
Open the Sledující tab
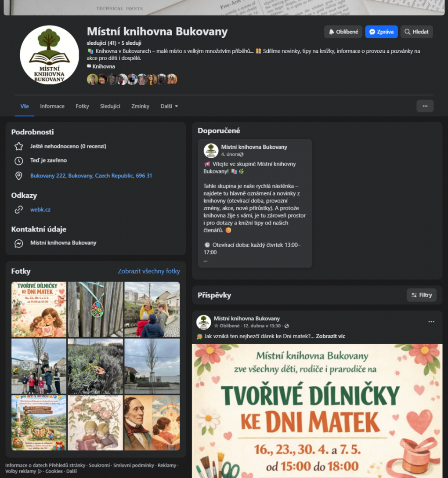pos(110,106)
